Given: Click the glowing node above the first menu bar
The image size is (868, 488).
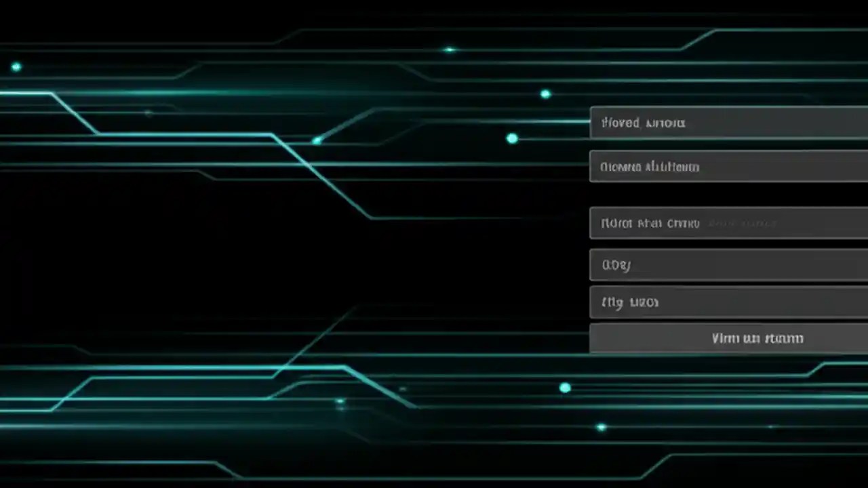Looking at the screenshot, I should point(546,94).
